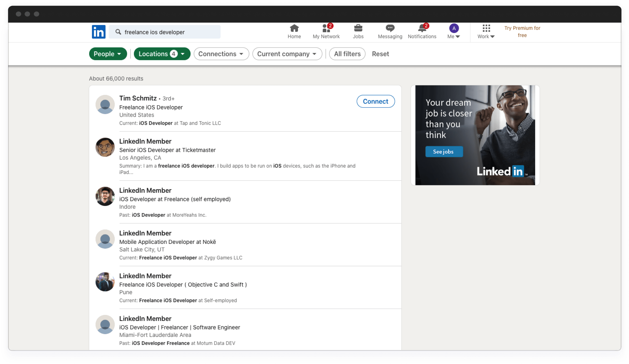Viewport: 629px width, 364px height.
Task: Expand the Connections filter dropdown
Action: [221, 54]
